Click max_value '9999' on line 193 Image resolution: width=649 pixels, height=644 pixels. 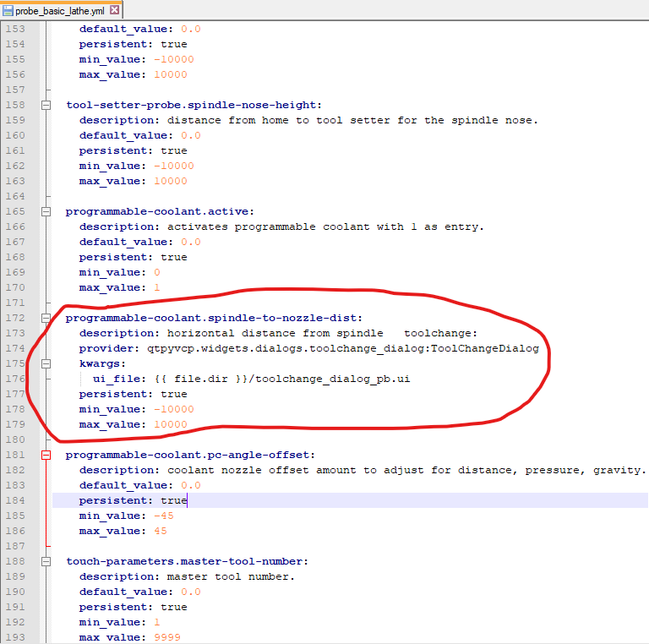[x=167, y=637]
